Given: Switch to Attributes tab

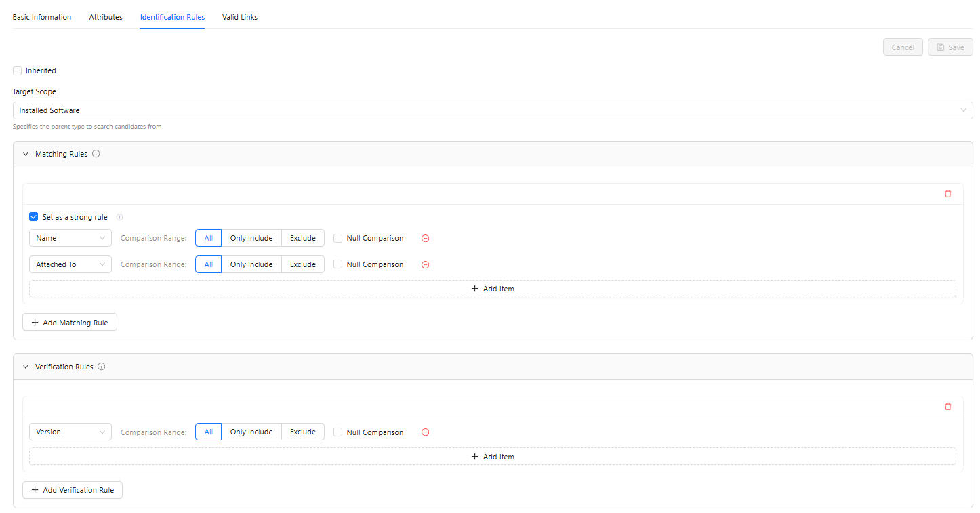Looking at the screenshot, I should (106, 17).
